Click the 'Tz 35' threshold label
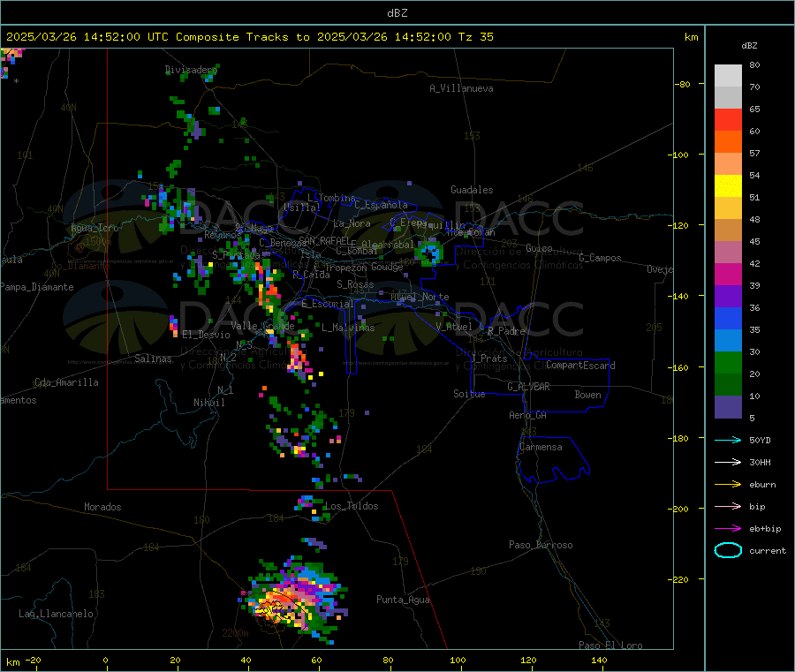The width and height of the screenshot is (795, 672). 475,37
